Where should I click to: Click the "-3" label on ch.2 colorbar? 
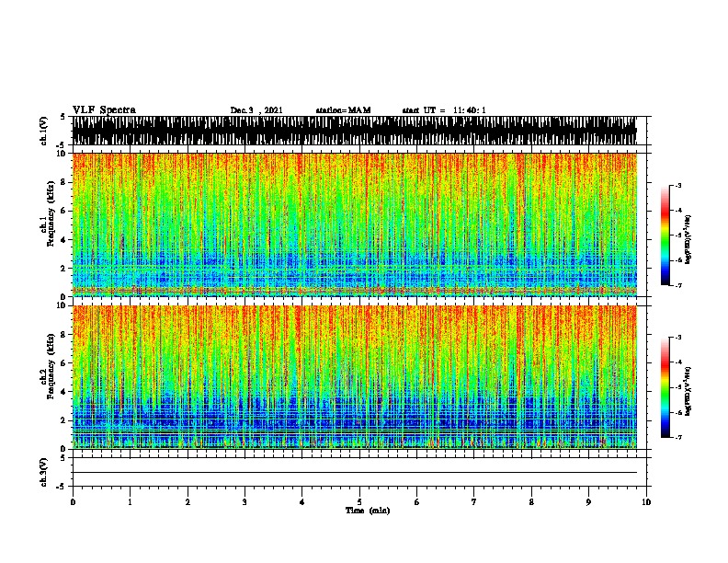click(x=678, y=338)
